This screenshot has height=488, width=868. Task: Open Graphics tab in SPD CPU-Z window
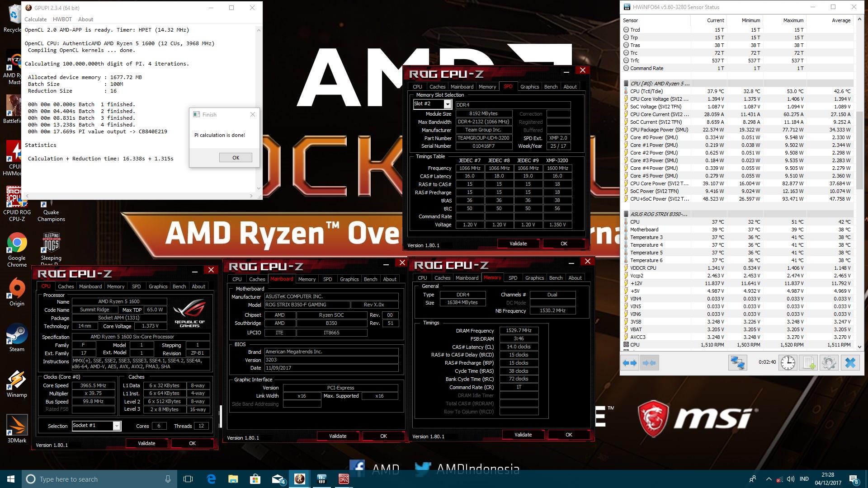529,87
